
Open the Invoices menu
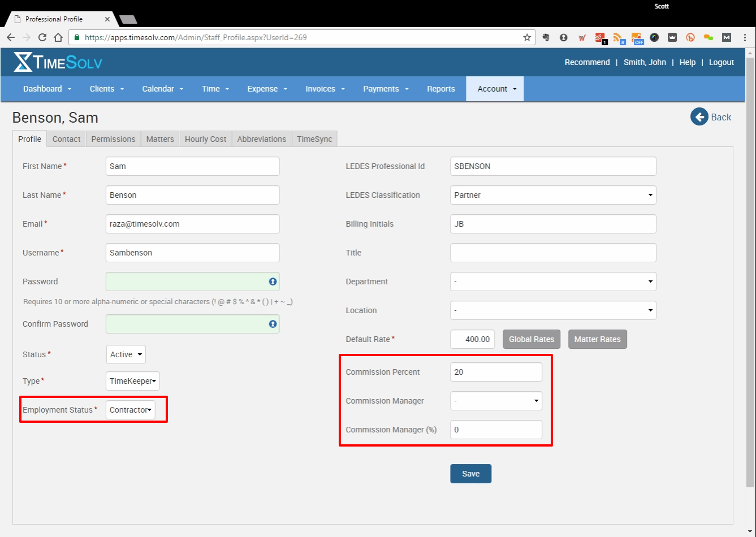coord(325,89)
